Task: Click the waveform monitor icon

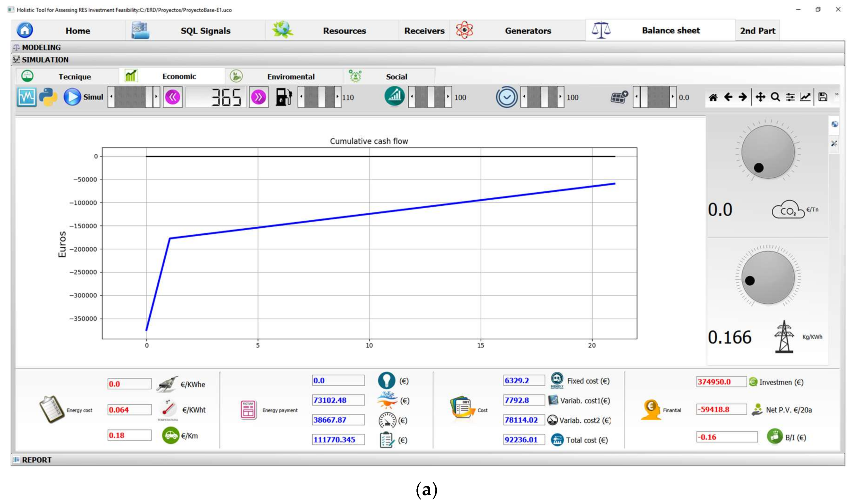Action: (x=26, y=97)
